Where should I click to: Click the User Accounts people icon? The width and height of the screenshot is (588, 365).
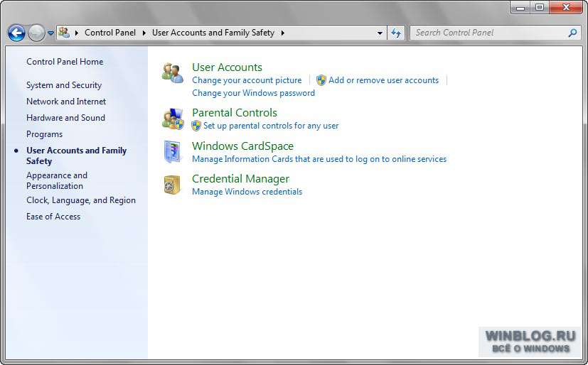(x=173, y=73)
